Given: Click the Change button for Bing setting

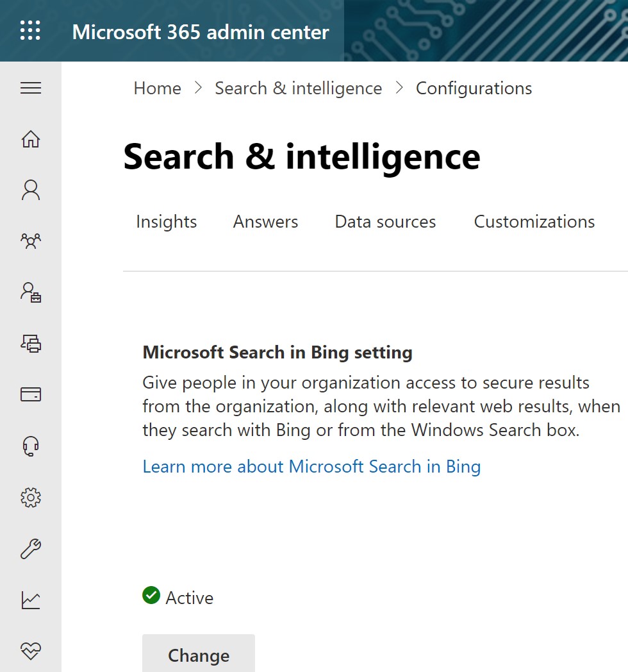Looking at the screenshot, I should coord(198,655).
